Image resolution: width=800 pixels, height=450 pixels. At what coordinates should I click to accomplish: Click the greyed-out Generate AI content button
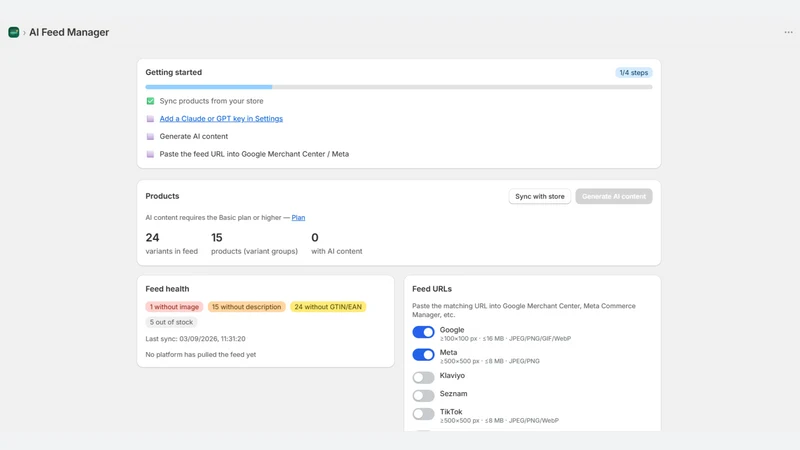click(614, 196)
